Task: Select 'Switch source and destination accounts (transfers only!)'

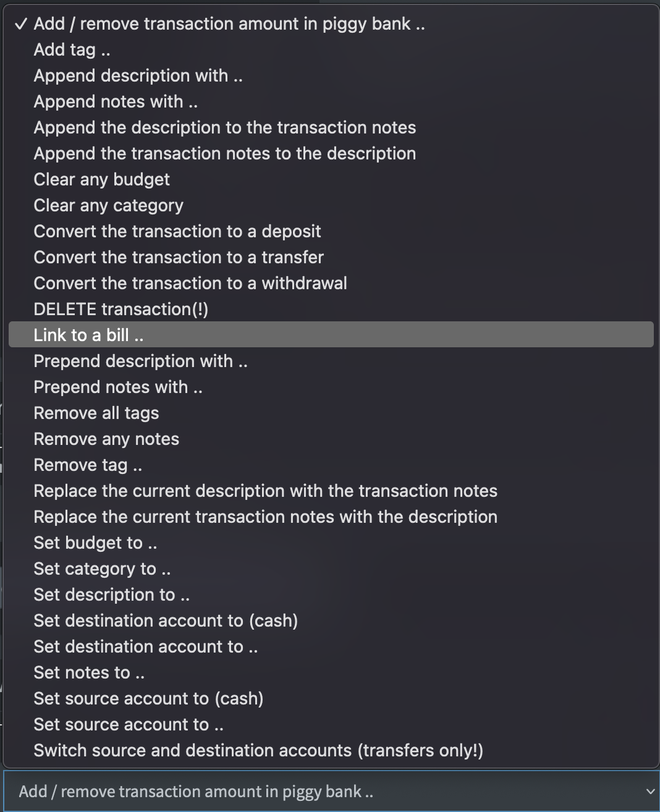Action: coord(260,750)
